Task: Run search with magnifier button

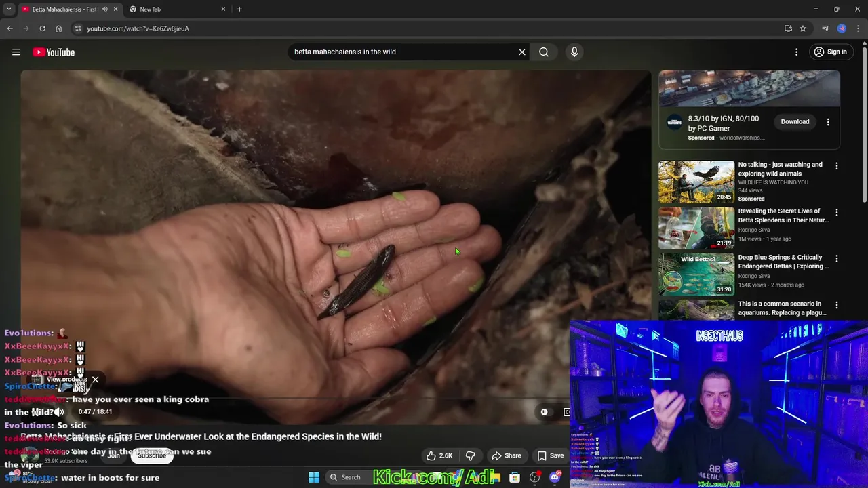Action: click(x=544, y=52)
